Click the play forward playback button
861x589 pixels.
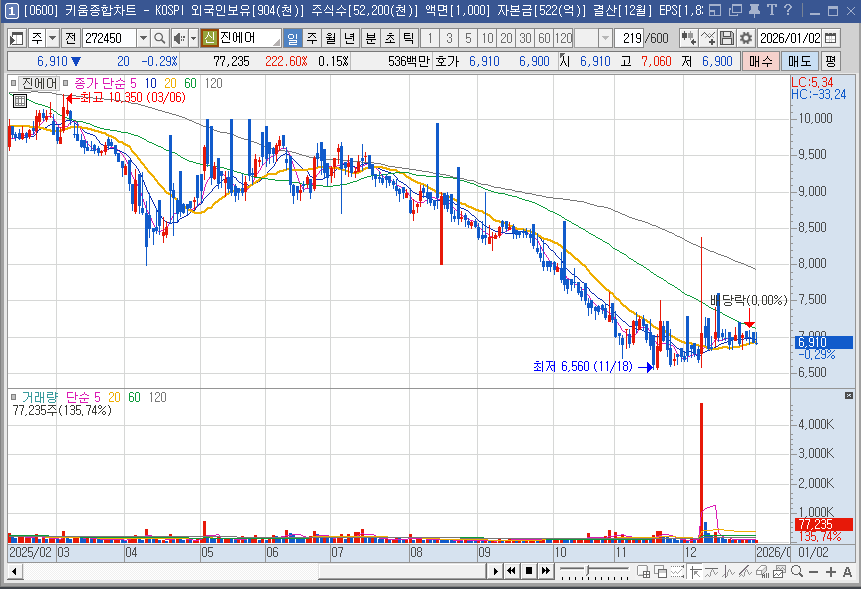click(495, 571)
